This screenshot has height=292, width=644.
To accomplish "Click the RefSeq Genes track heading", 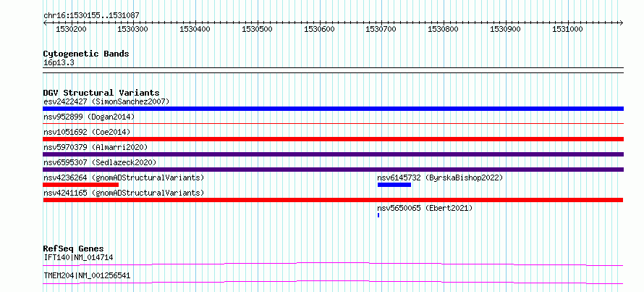I will (74, 249).
